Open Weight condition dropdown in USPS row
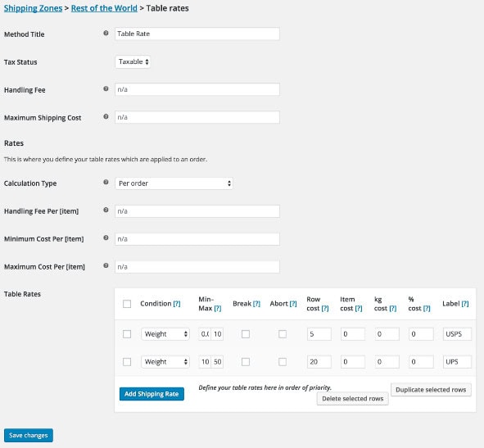 [165, 334]
